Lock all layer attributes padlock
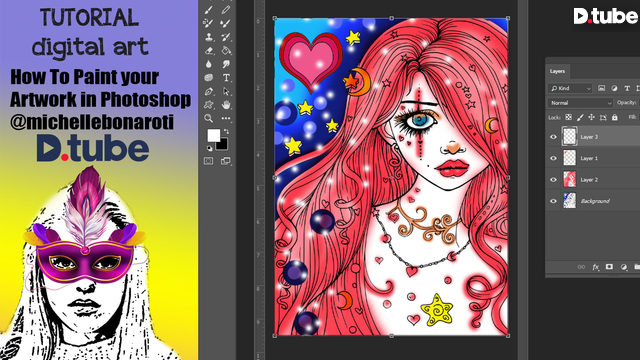Image resolution: width=640 pixels, height=360 pixels. click(615, 118)
